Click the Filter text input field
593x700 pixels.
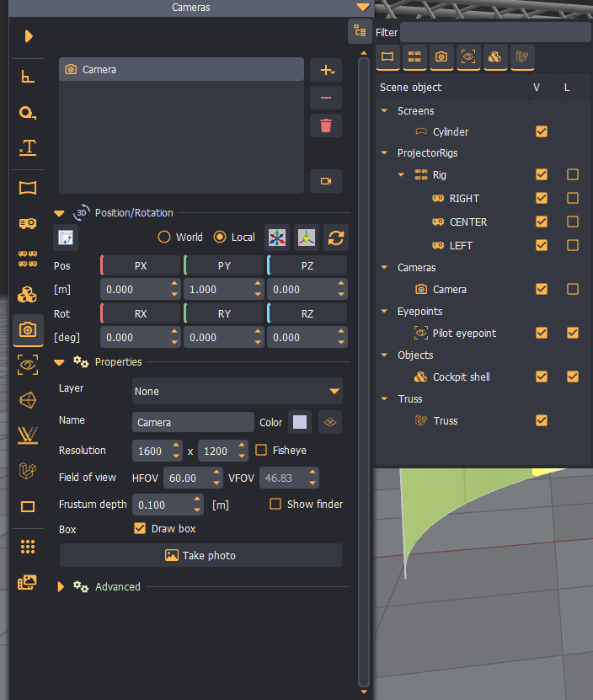[495, 32]
